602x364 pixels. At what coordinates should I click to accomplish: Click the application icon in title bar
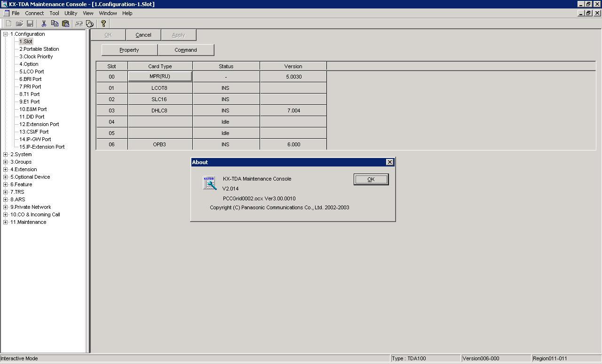pos(4,4)
